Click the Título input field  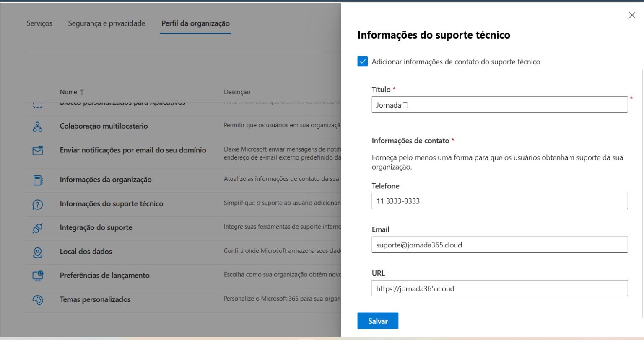click(x=500, y=105)
